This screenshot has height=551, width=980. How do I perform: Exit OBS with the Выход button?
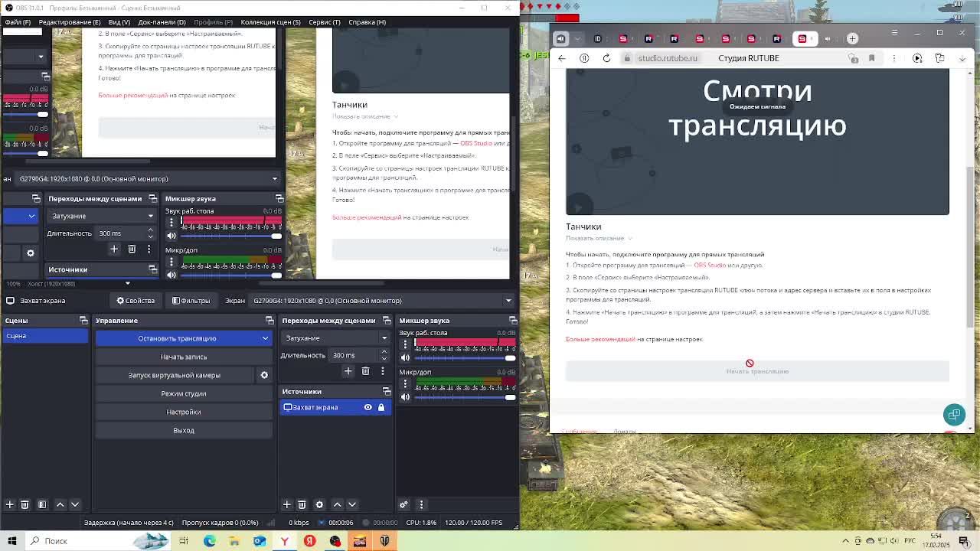pos(184,430)
